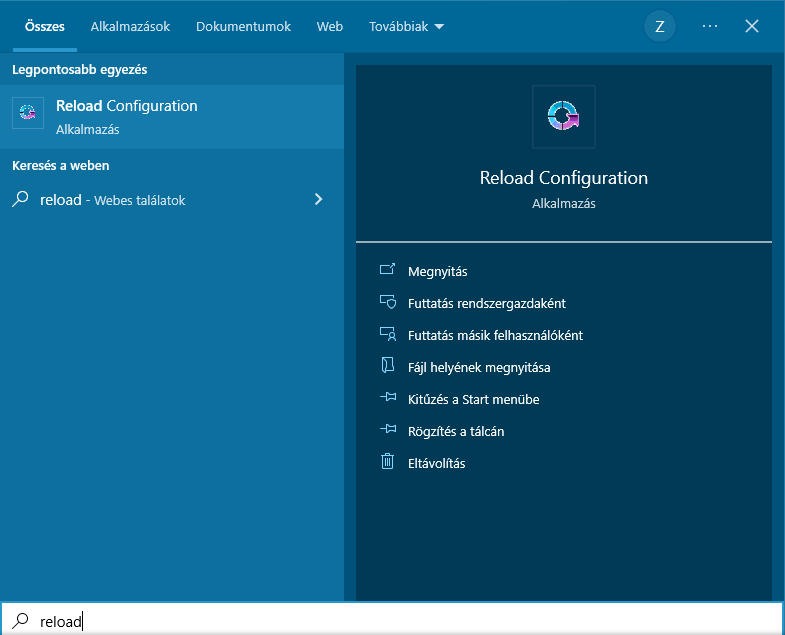Click the large Reload Configuration icon in preview
Screen dimensions: 785x635
pyautogui.click(x=563, y=116)
